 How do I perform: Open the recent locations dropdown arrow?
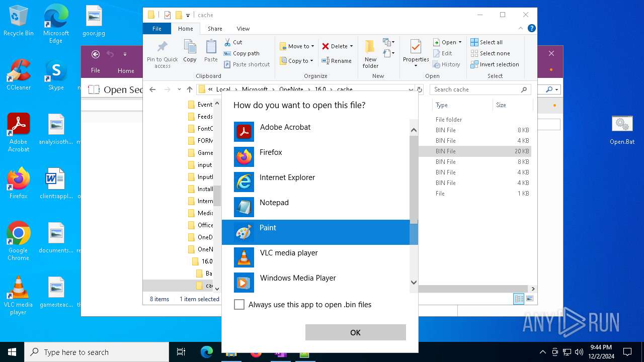click(x=179, y=89)
